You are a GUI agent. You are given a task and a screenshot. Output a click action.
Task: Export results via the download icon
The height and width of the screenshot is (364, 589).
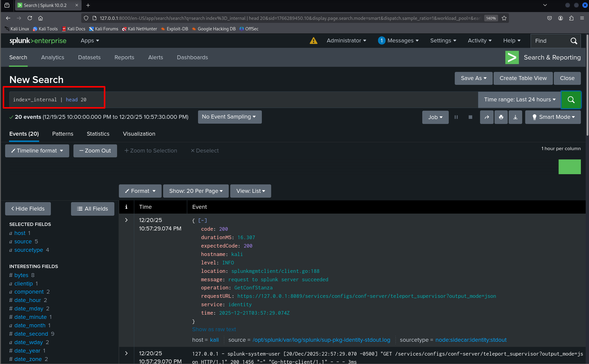(x=515, y=117)
